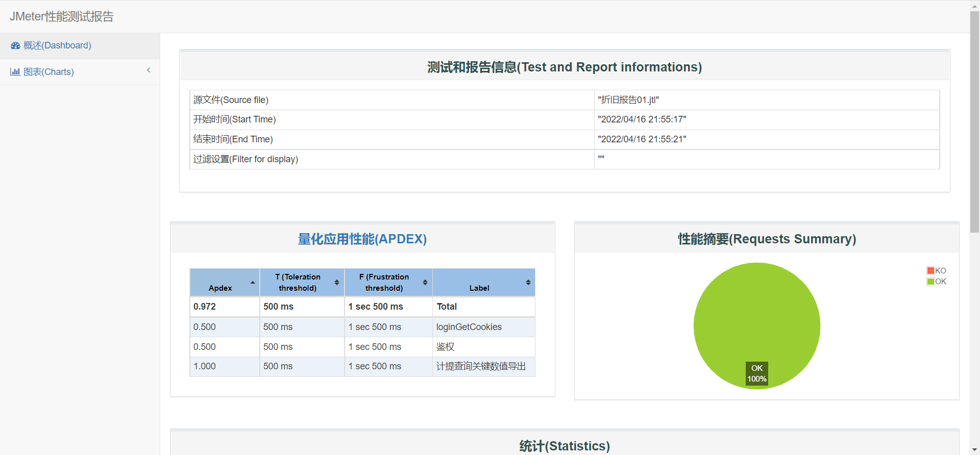Click the 统计(Statistics) panel heading
Viewport: 980px width, 455px height.
(x=565, y=446)
